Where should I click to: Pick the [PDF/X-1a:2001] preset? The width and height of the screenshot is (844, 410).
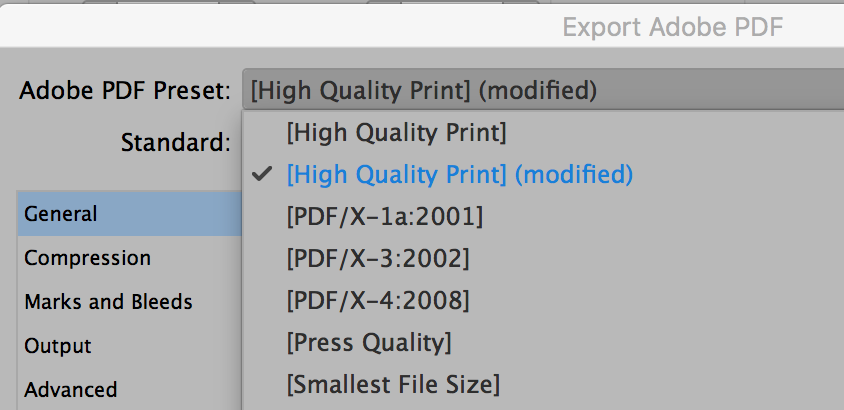tap(384, 216)
